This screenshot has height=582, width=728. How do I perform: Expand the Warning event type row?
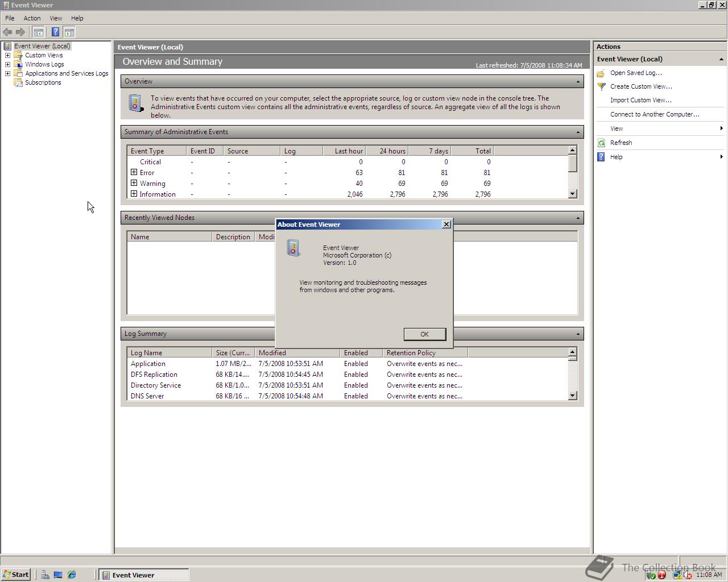(x=134, y=183)
